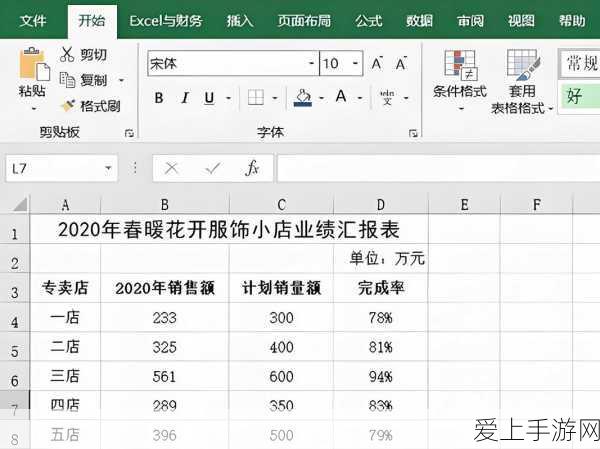
Task: Open Format as Table icon
Action: [523, 64]
